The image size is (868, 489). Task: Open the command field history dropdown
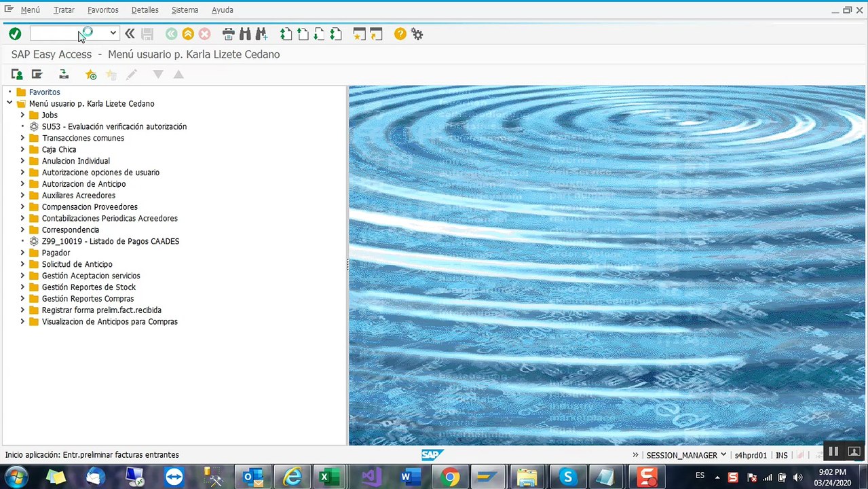point(113,33)
